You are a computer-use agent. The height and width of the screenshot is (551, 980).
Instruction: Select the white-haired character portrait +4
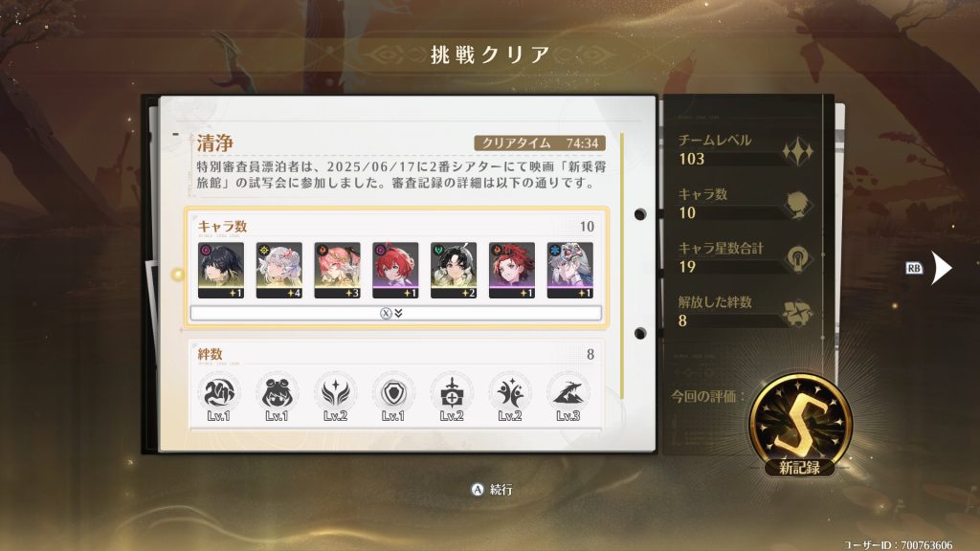pos(278,271)
